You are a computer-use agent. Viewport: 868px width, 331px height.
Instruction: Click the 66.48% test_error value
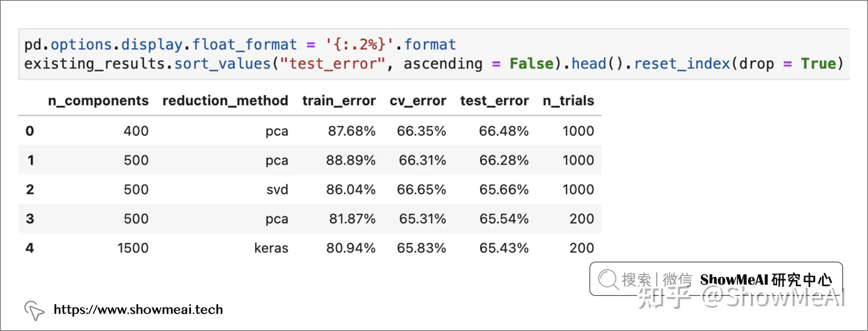click(504, 131)
